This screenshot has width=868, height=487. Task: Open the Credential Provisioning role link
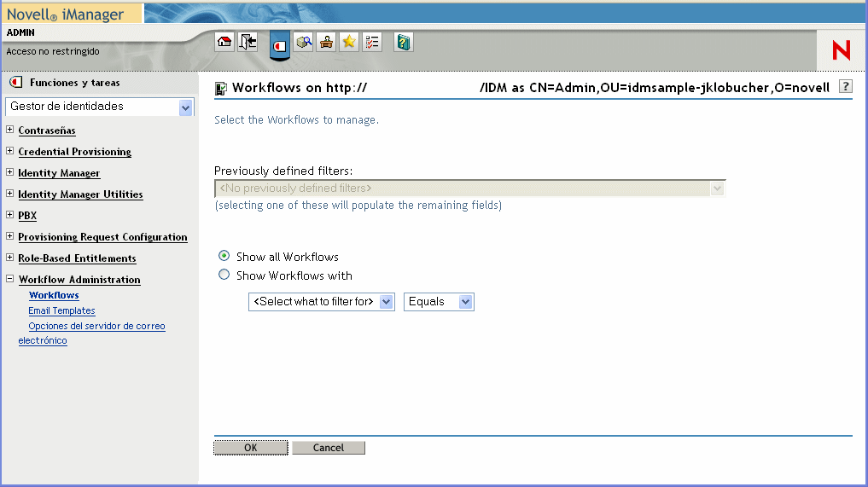point(75,152)
